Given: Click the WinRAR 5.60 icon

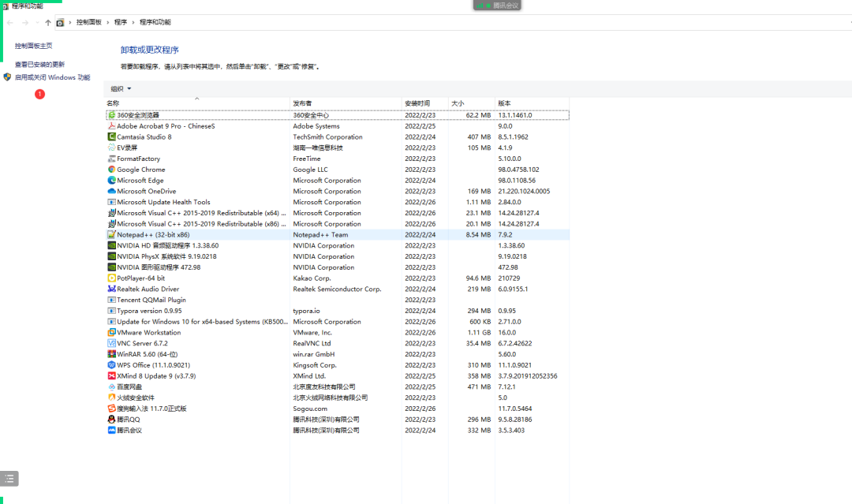Looking at the screenshot, I should pos(111,354).
